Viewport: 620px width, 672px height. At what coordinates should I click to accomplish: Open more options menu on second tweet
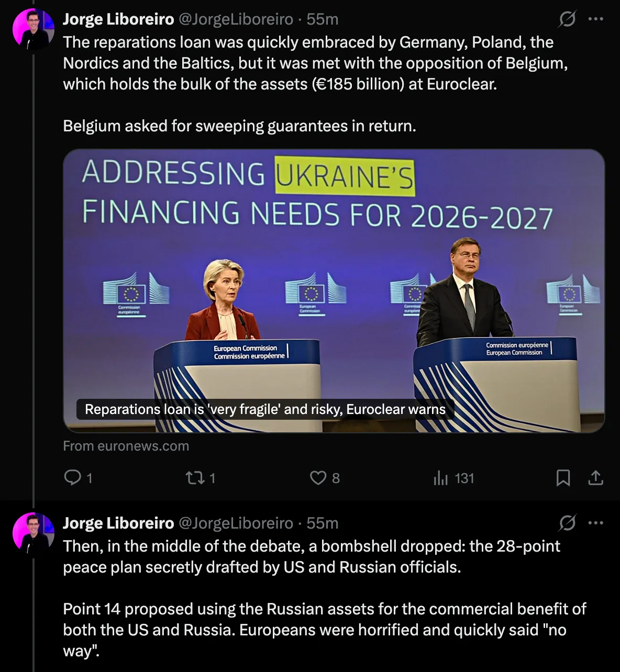click(596, 523)
